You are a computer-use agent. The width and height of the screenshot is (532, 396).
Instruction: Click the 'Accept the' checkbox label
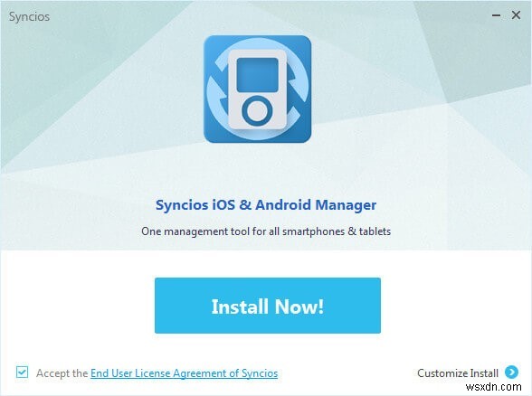(x=62, y=373)
